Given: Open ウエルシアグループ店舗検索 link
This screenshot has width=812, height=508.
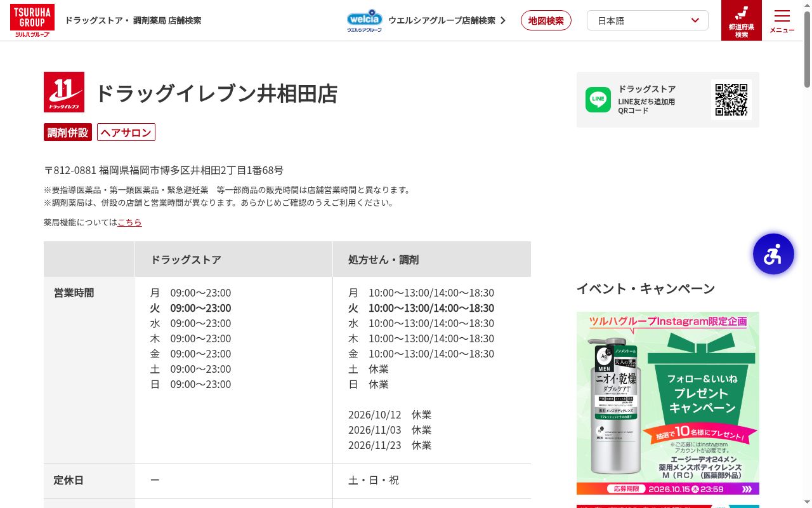Looking at the screenshot, I should tap(447, 20).
